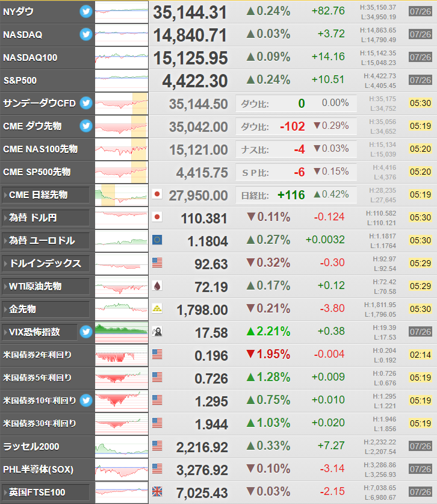
Task: Open the NYダウ mini chart
Action: [x=122, y=11]
